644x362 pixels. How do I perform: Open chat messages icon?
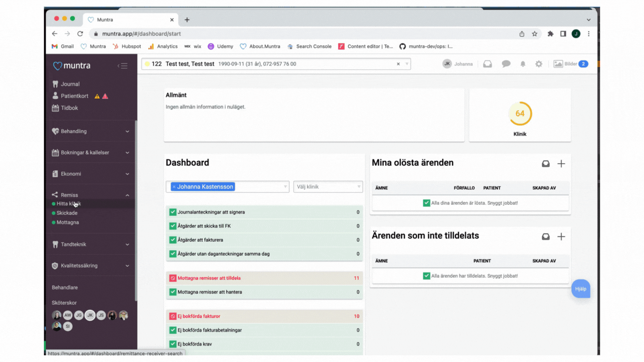(506, 64)
